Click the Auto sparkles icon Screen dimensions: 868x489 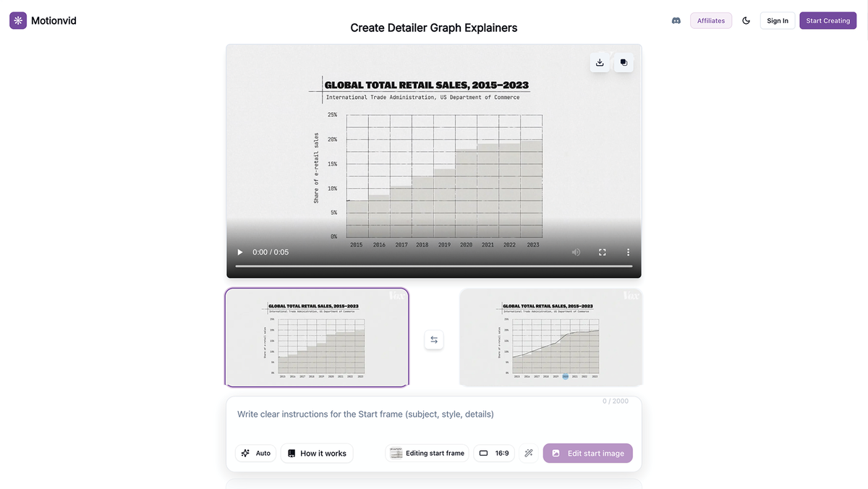(244, 453)
